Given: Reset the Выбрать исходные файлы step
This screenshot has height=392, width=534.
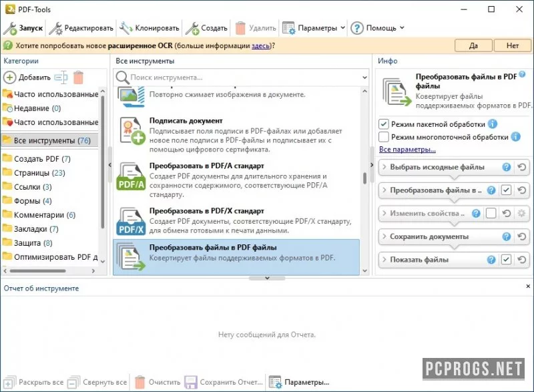Looking at the screenshot, I should (x=522, y=167).
